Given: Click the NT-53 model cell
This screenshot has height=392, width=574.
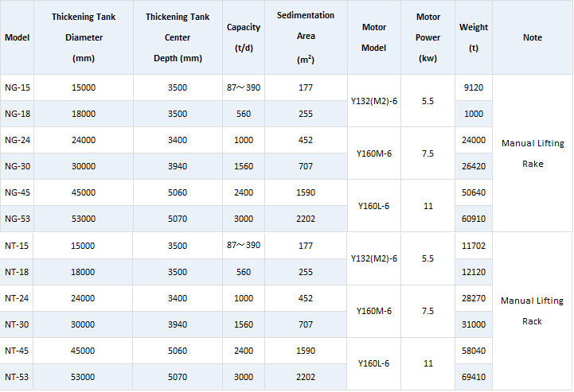Looking at the screenshot, I should pos(17,377).
